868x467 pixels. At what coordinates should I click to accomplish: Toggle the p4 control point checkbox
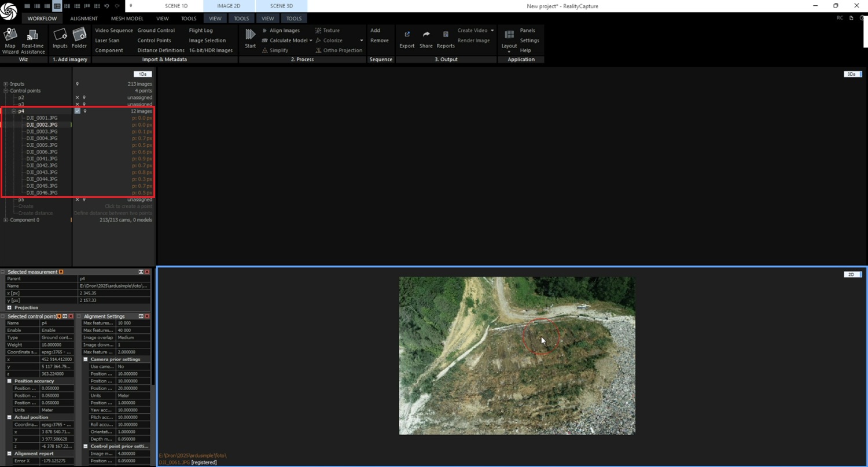[x=78, y=111]
